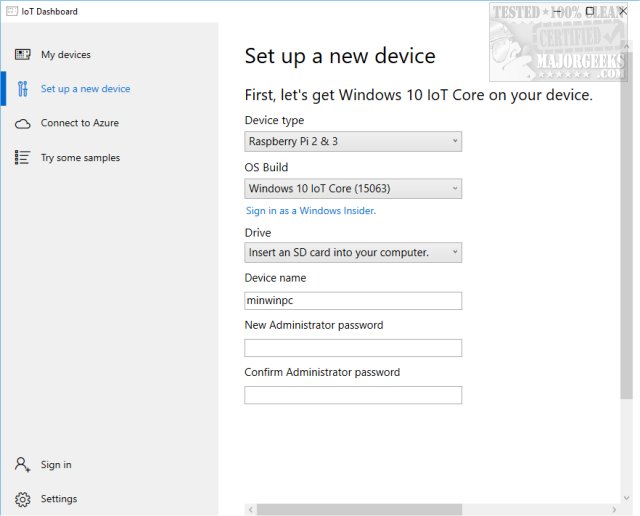This screenshot has height=516, width=640.
Task: Click the Settings gear icon
Action: 22,499
